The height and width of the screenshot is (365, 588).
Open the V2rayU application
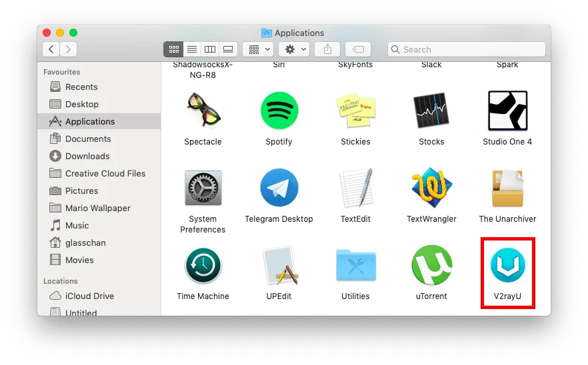click(x=507, y=265)
